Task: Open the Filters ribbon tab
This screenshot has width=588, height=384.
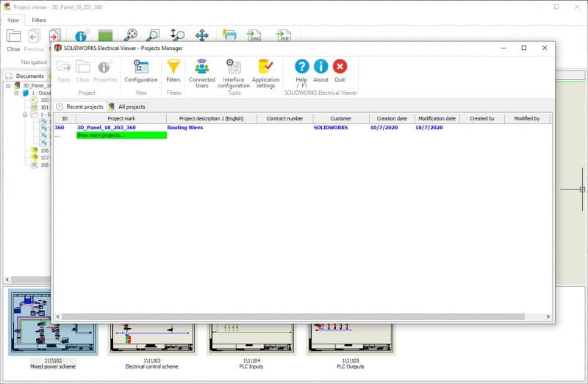Action: click(x=39, y=20)
